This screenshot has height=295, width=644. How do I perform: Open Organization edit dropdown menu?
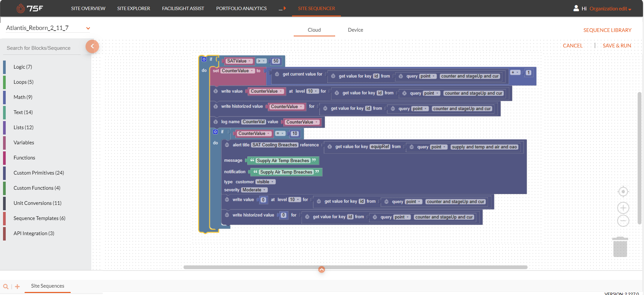tap(610, 9)
